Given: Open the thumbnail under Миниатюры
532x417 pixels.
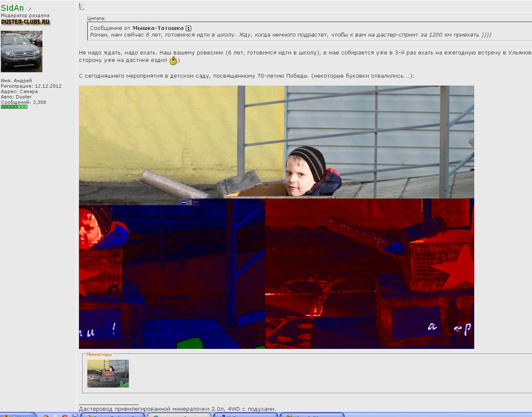Looking at the screenshot, I should pyautogui.click(x=108, y=374).
